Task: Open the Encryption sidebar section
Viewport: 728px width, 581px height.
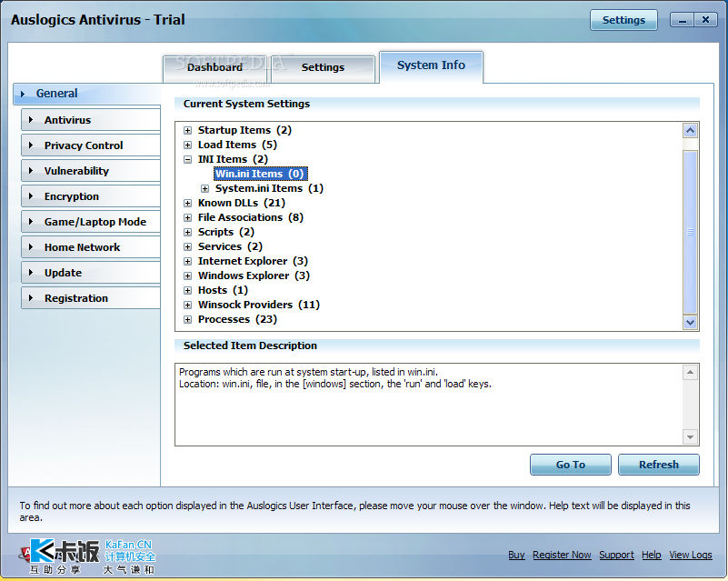Action: [91, 196]
